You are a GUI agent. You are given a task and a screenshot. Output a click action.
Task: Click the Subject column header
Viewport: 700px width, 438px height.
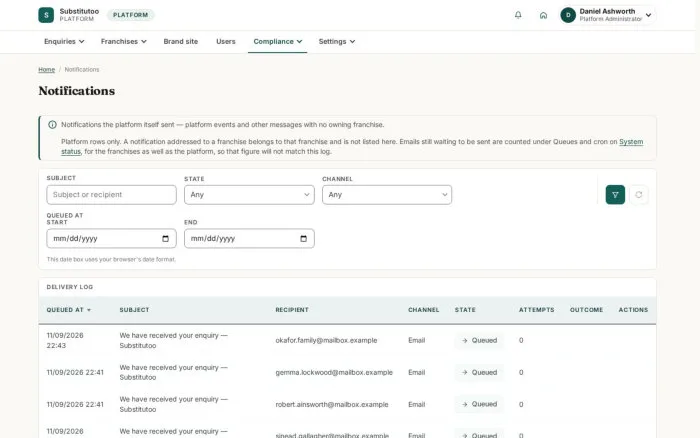tap(134, 310)
